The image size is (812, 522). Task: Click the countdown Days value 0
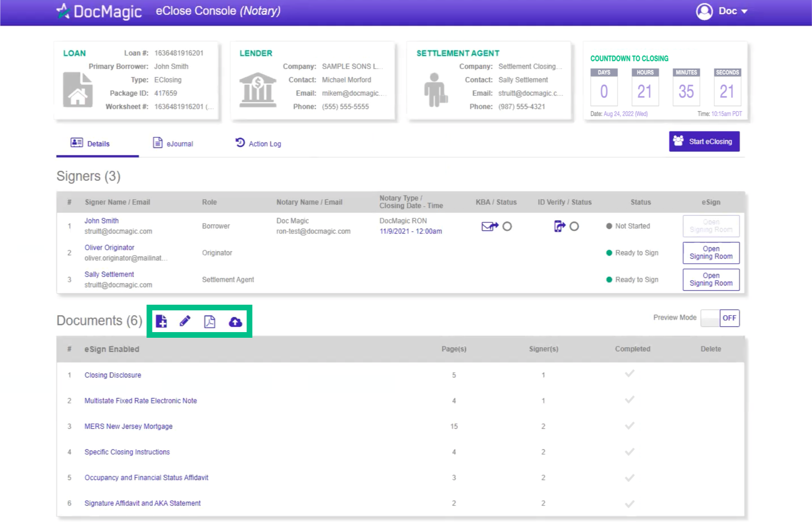pos(604,91)
